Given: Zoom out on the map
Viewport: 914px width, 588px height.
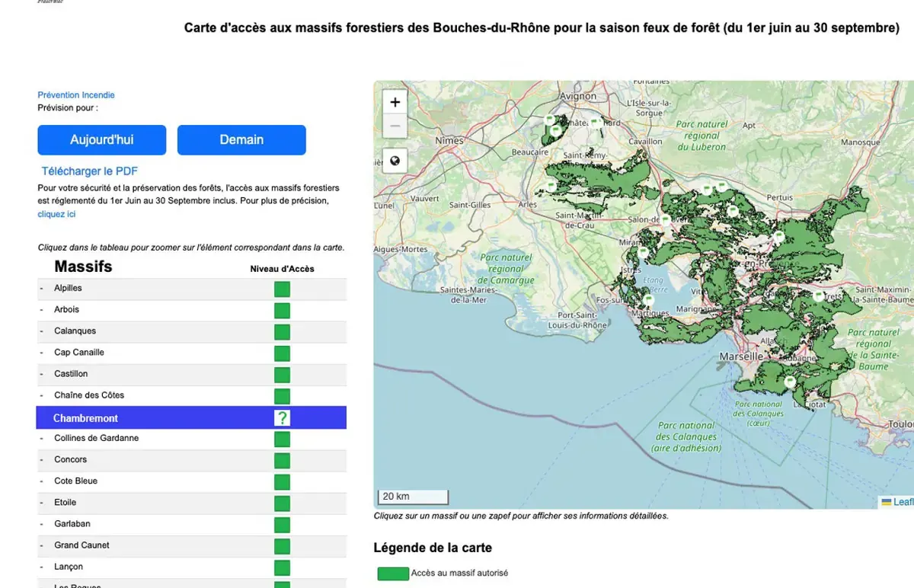Looking at the screenshot, I should 395,126.
